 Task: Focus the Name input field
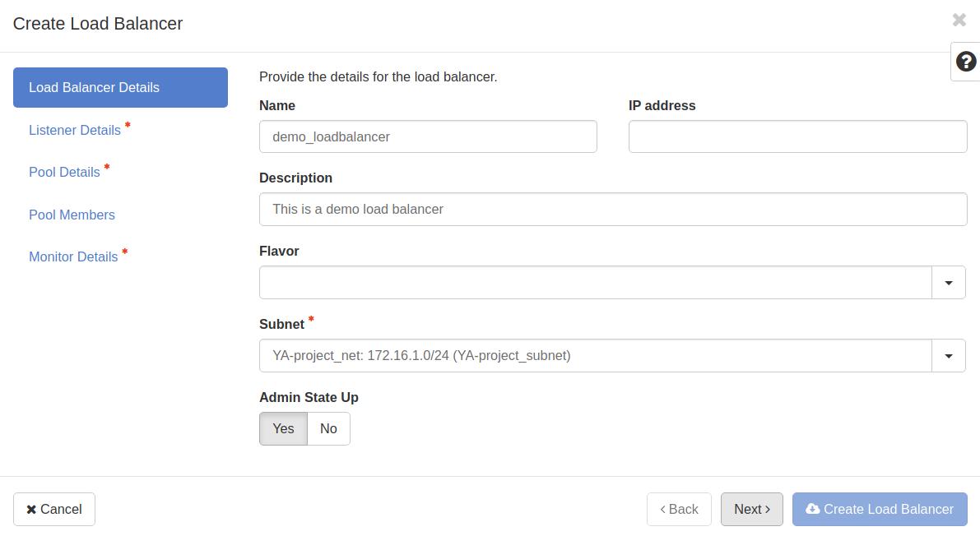(x=428, y=136)
